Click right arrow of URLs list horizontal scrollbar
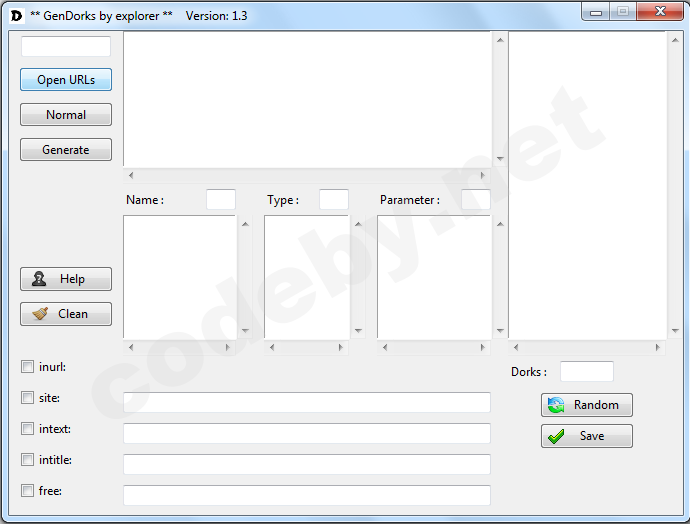Image resolution: width=690 pixels, height=524 pixels. click(x=483, y=176)
